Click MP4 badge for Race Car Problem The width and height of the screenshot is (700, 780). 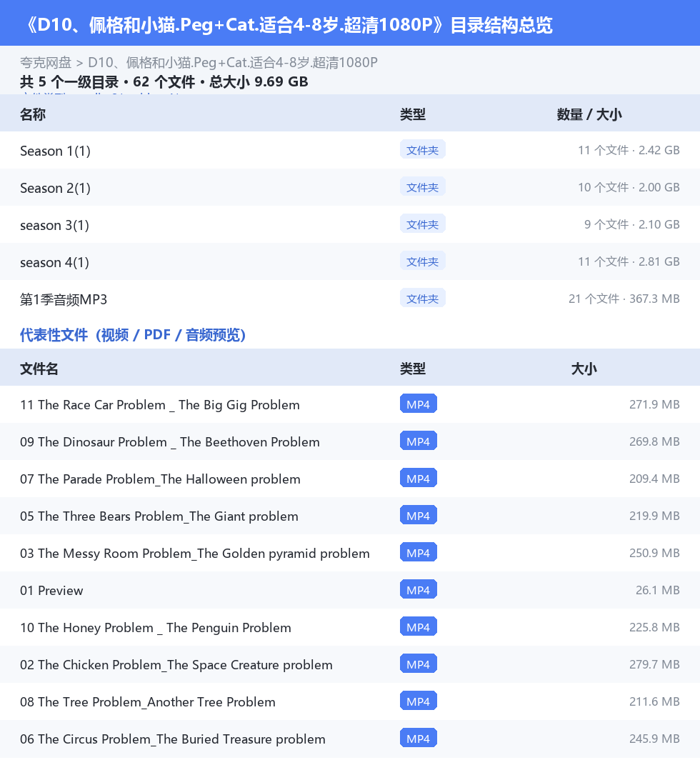pos(419,404)
